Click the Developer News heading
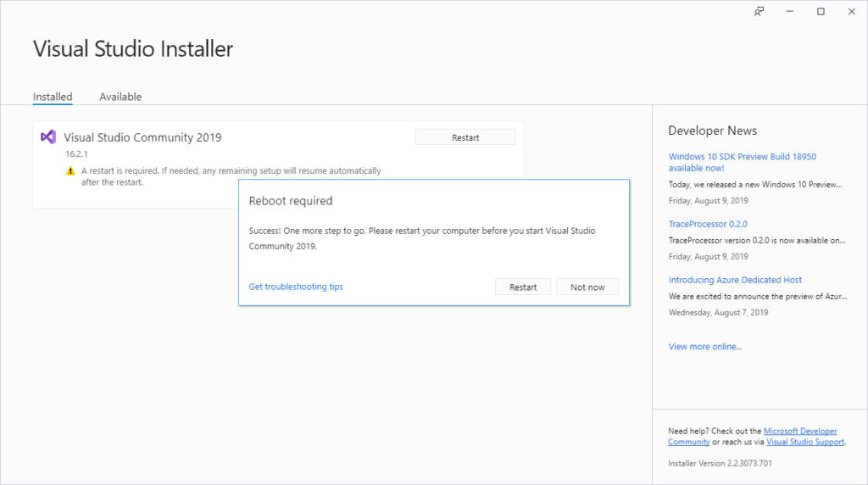The image size is (868, 485). pyautogui.click(x=712, y=131)
